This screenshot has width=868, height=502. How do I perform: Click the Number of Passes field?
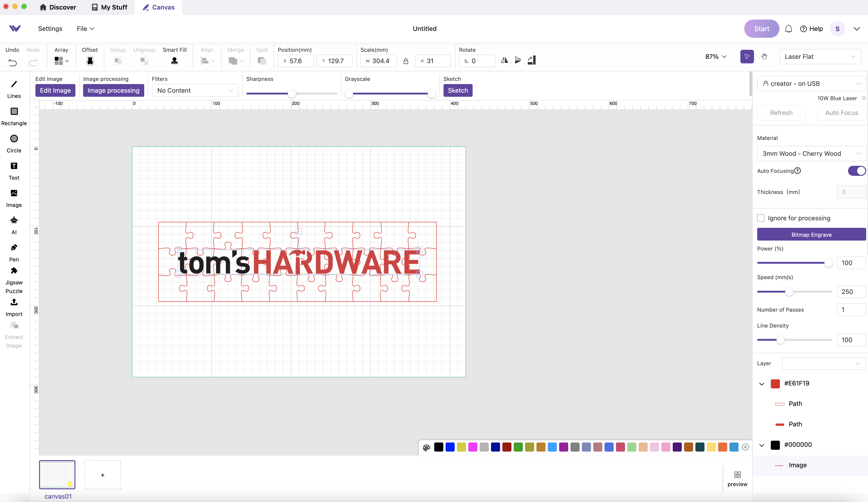[x=851, y=310]
